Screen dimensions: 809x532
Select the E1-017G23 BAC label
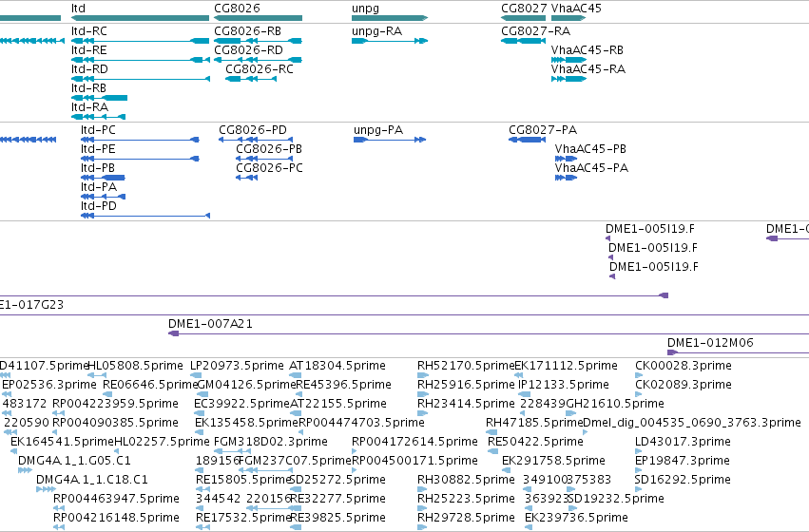pyautogui.click(x=31, y=305)
